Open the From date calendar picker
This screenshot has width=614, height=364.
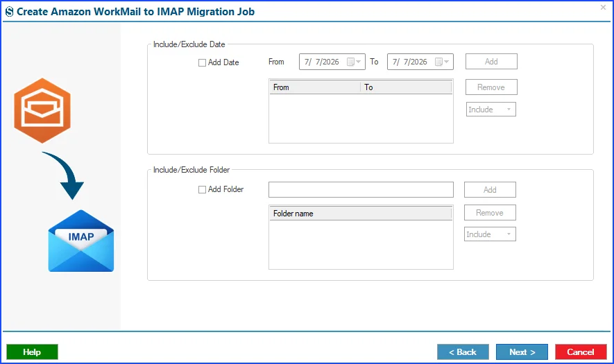(354, 62)
